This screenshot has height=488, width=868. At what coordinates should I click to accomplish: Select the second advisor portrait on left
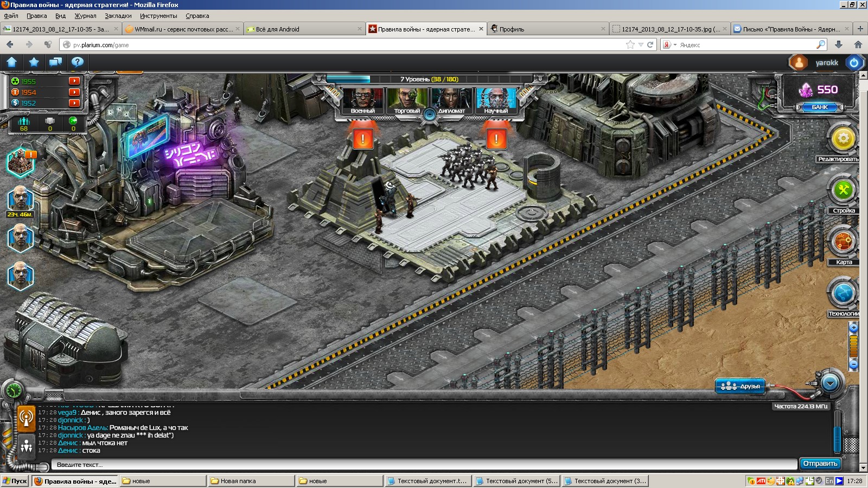21,239
